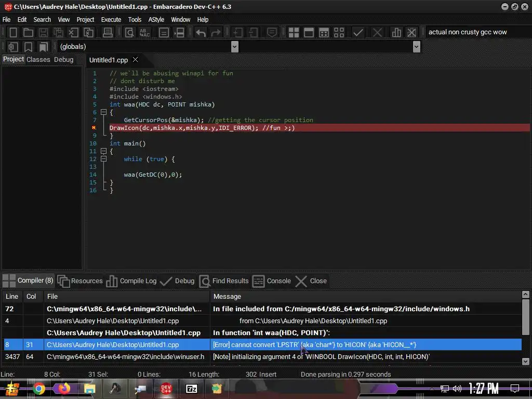Open the AStyle menu
This screenshot has height=399, width=532.
[x=156, y=19]
